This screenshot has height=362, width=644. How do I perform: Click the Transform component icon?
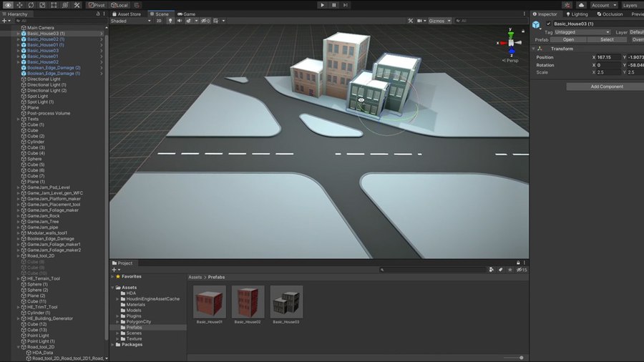(x=540, y=49)
